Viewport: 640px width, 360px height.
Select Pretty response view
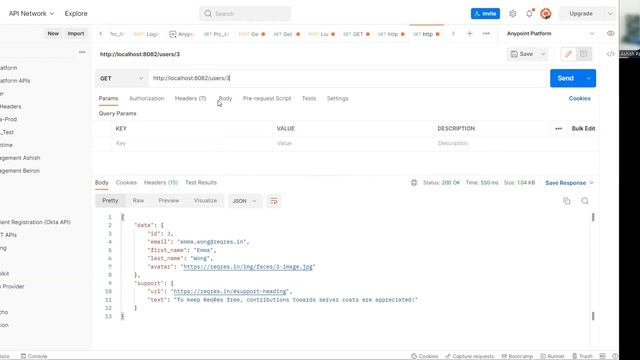(x=110, y=200)
